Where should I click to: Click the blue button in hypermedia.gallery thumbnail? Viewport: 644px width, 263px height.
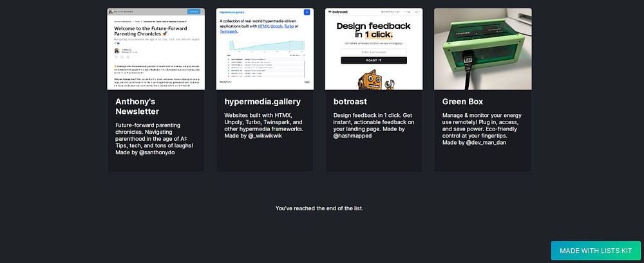pyautogui.click(x=307, y=12)
